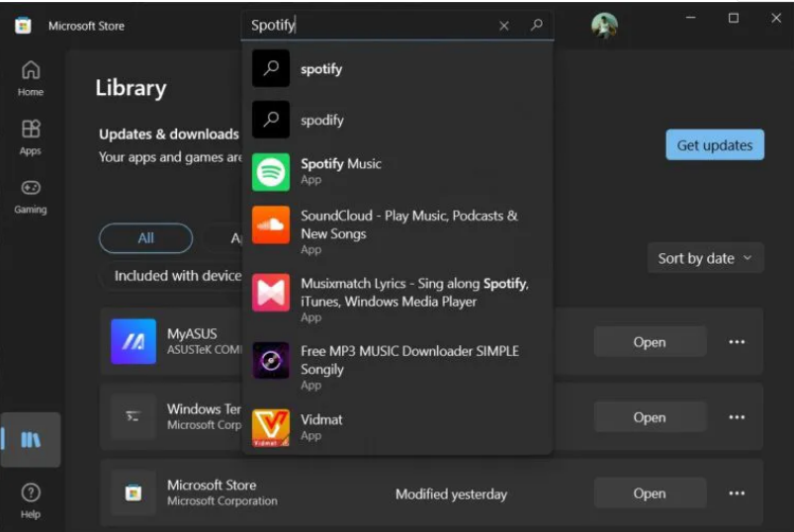The height and width of the screenshot is (532, 794).
Task: Select Free MP3 MUSIC Downloader suggestion
Action: click(397, 368)
